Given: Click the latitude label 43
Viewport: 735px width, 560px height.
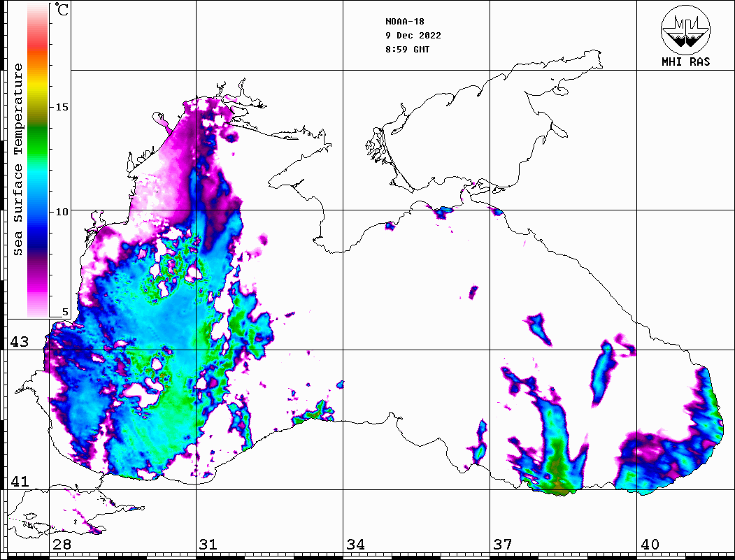Looking at the screenshot, I should (20, 342).
